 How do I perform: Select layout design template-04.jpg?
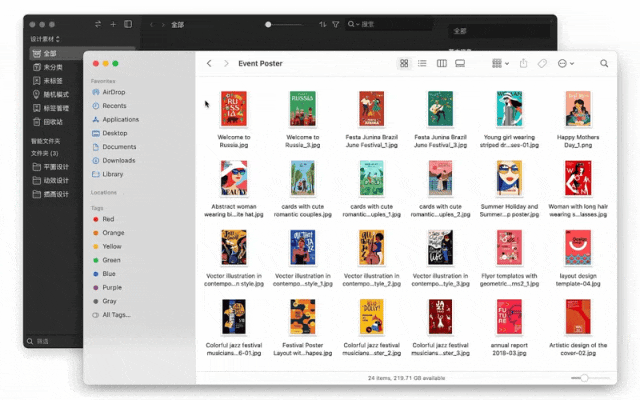click(578, 247)
